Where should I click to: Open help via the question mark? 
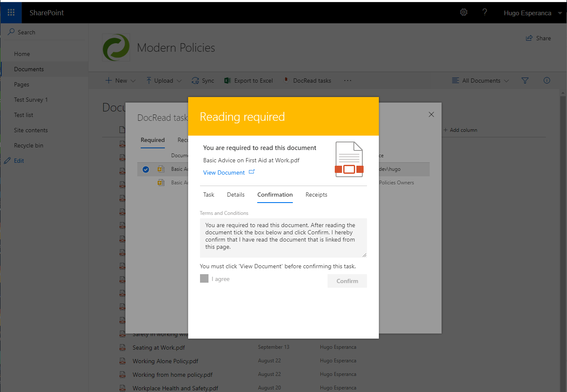(x=484, y=12)
